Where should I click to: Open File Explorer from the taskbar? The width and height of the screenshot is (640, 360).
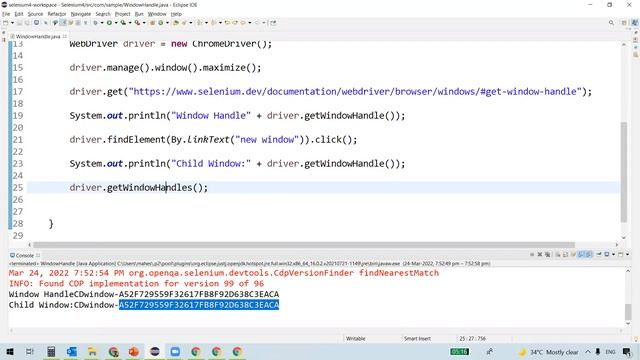coord(93,351)
